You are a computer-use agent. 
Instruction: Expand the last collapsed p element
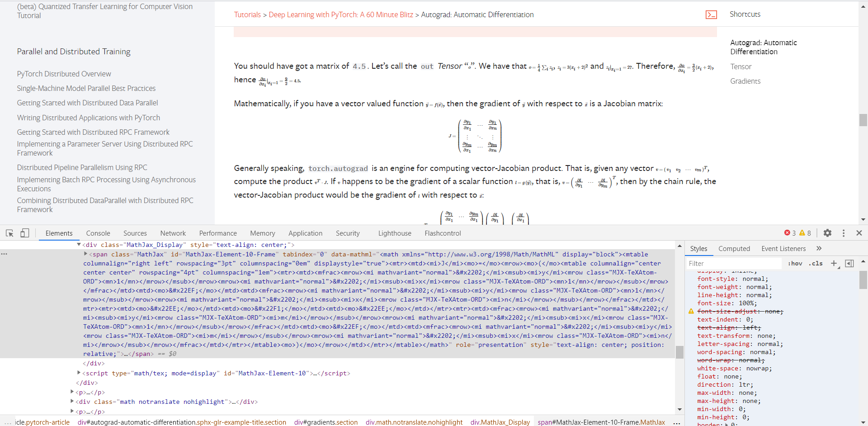click(72, 412)
